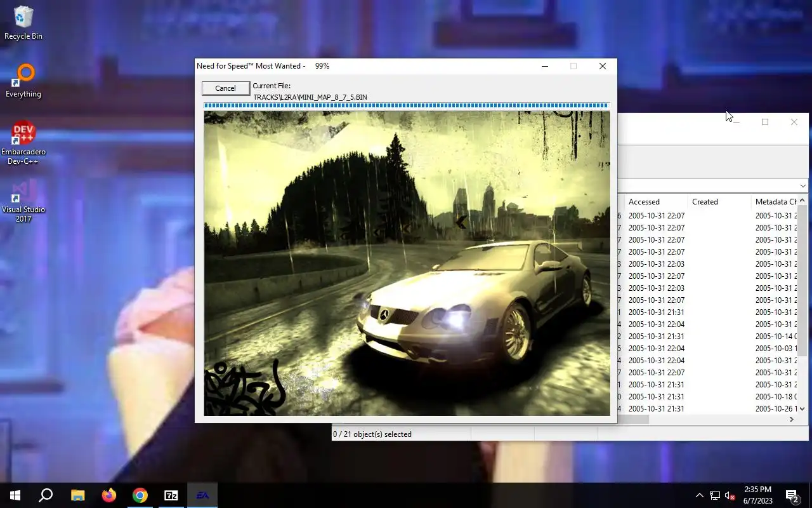Screen dimensions: 812x508
Task: Open the Recycle Bin desktop icon
Action: point(23,23)
